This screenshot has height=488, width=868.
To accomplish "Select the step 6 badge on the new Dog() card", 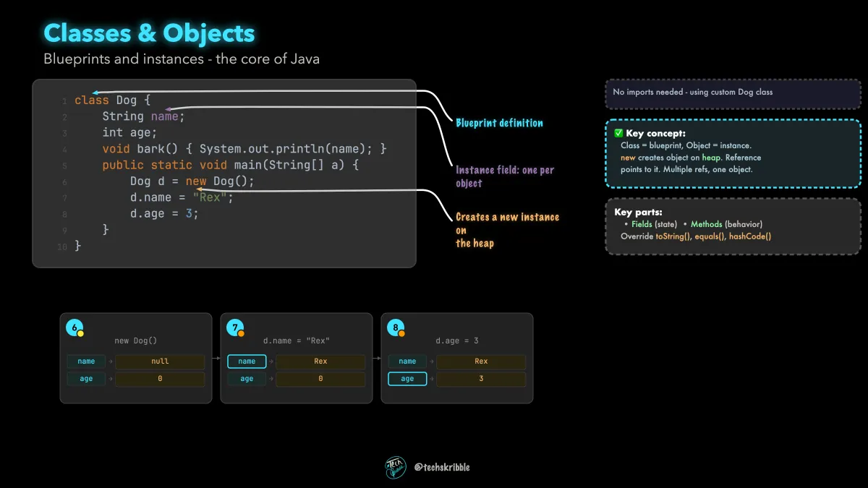I will click(75, 328).
